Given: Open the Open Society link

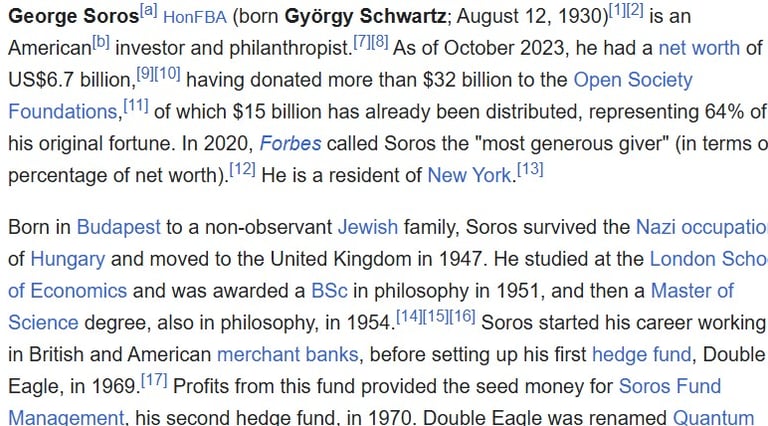Looking at the screenshot, I should 633,80.
